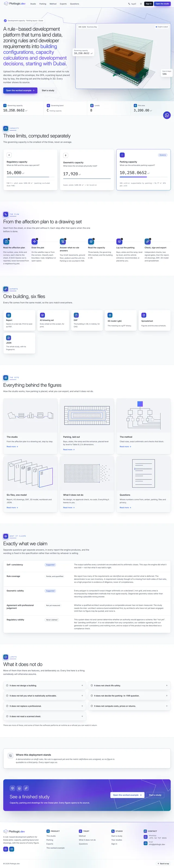Expand It does not decide parking-in-FAR question
The height and width of the screenshot is (868, 174).
129,695
